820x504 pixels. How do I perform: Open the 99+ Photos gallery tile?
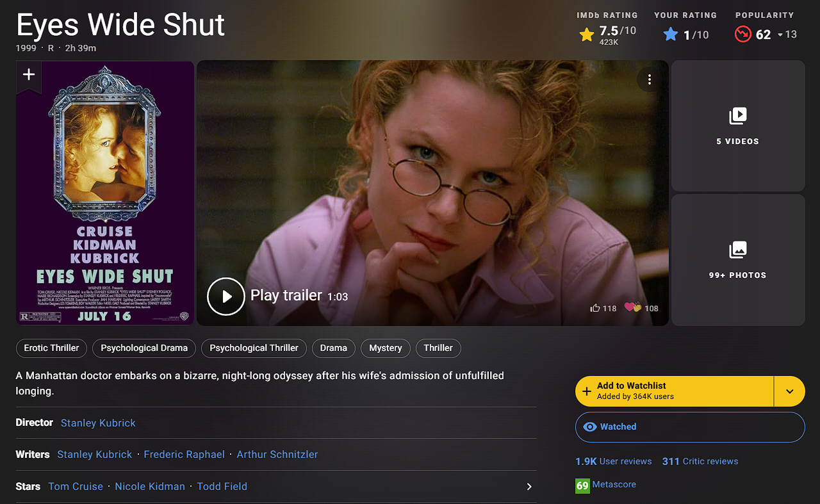click(738, 260)
